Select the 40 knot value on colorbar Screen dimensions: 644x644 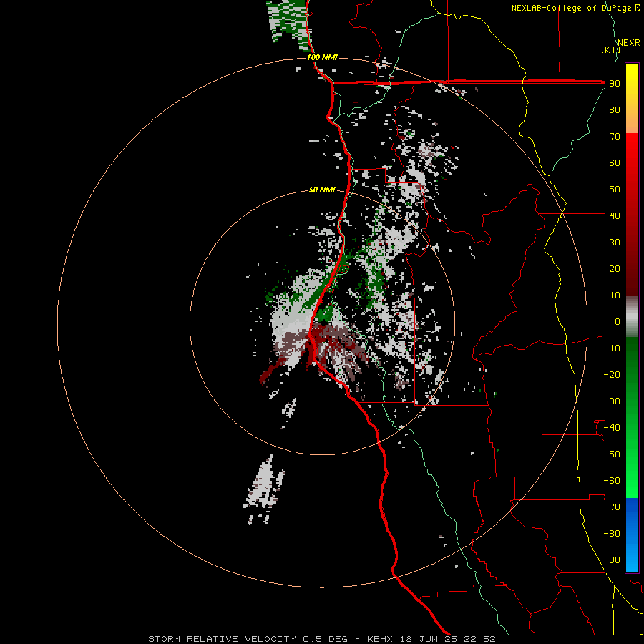point(615,215)
